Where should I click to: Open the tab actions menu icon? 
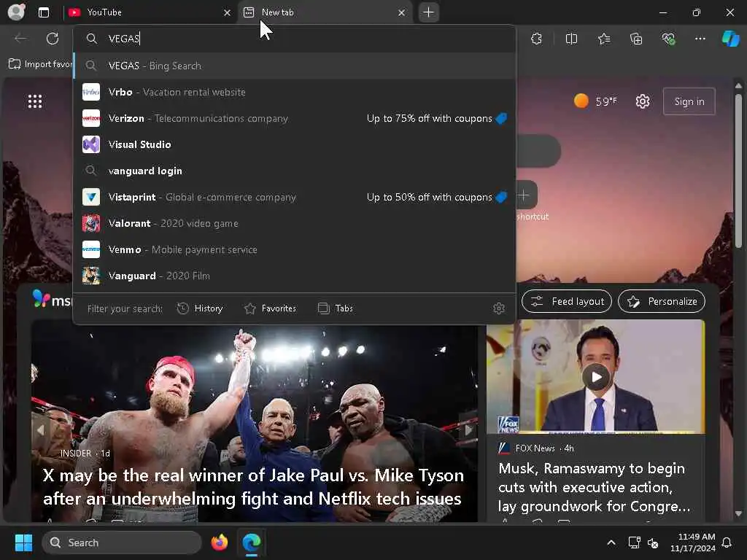[x=43, y=12]
